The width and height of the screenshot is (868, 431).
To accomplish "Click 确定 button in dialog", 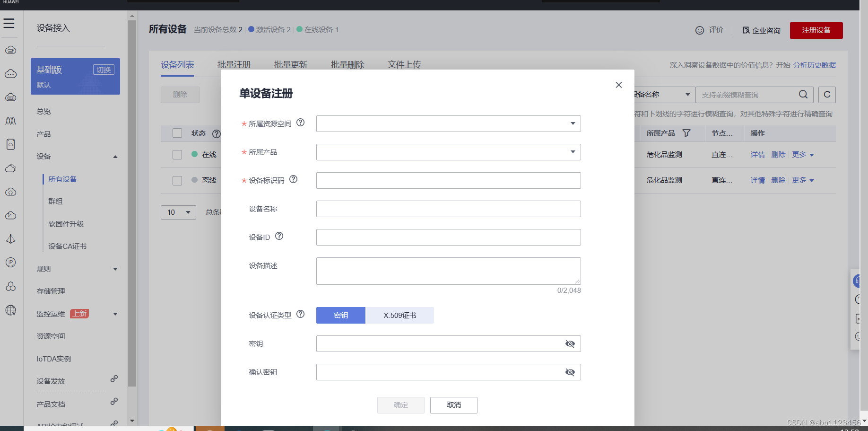I will (401, 405).
